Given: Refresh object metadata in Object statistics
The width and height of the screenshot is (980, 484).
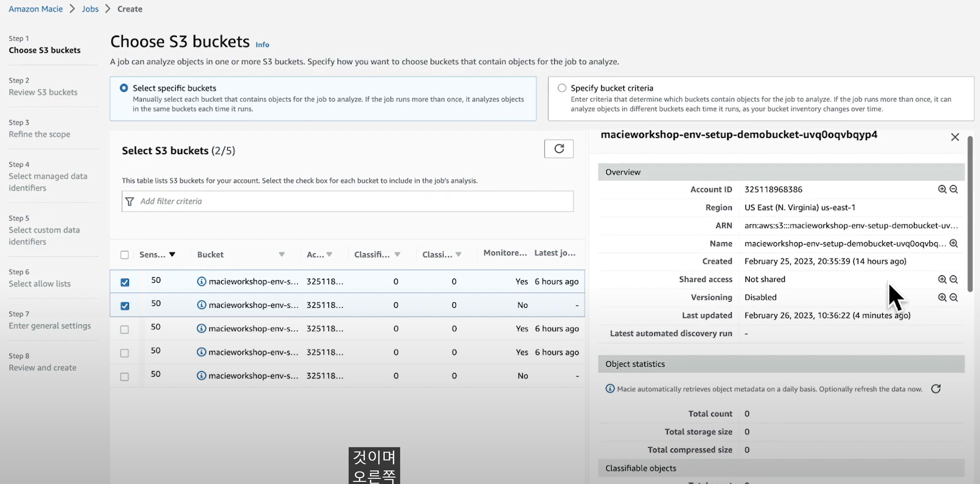Looking at the screenshot, I should tap(936, 389).
